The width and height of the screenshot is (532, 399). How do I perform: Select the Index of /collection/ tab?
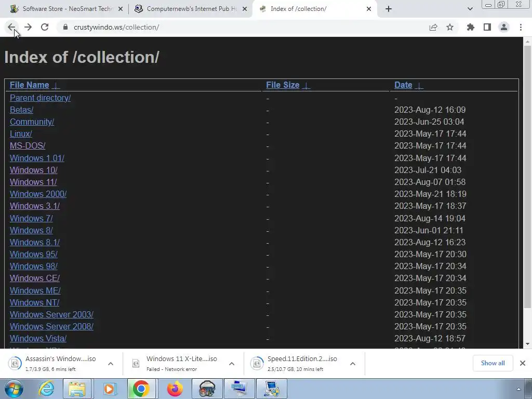coord(314,9)
